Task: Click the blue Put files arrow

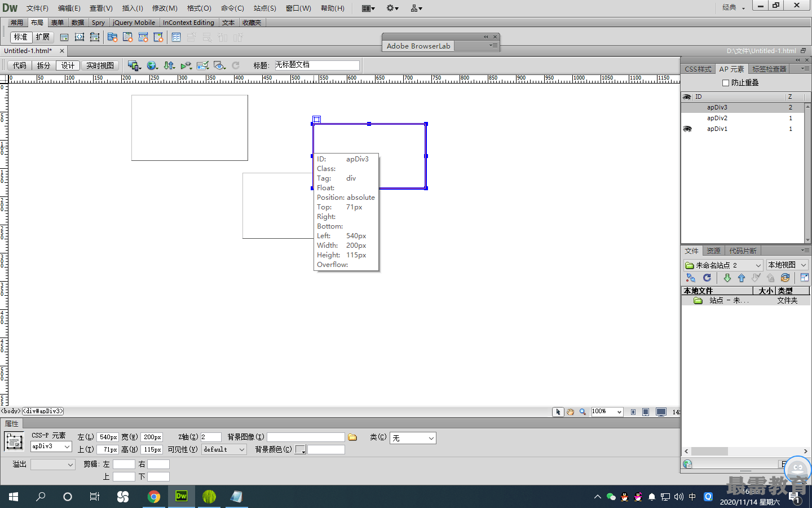Action: pos(742,278)
